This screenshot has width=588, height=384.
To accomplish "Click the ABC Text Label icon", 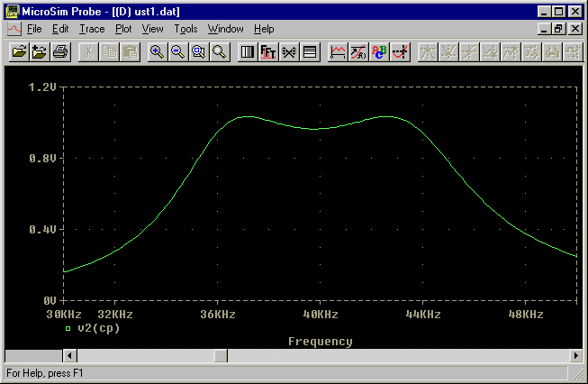I will 379,51.
